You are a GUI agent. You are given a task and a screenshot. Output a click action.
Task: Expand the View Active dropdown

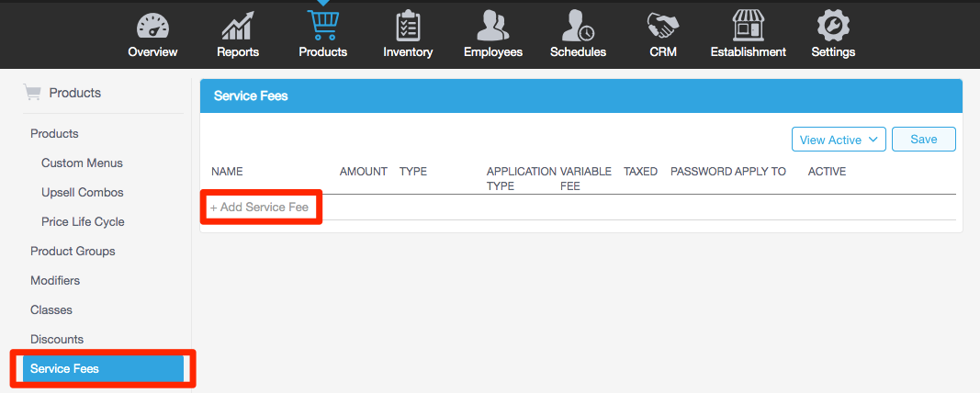point(839,140)
